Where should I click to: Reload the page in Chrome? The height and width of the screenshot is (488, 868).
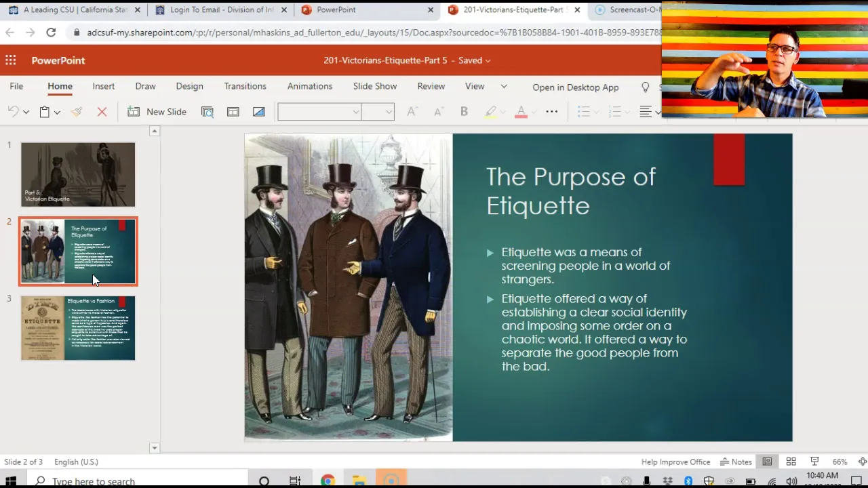[x=51, y=32]
